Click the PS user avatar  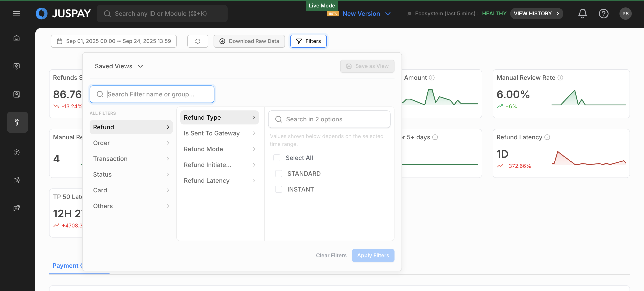(625, 14)
